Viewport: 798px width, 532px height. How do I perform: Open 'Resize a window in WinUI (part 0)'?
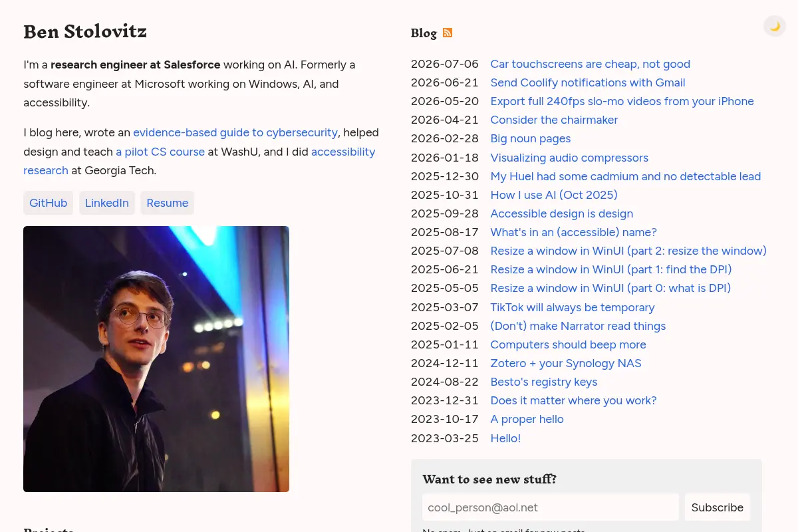point(610,288)
